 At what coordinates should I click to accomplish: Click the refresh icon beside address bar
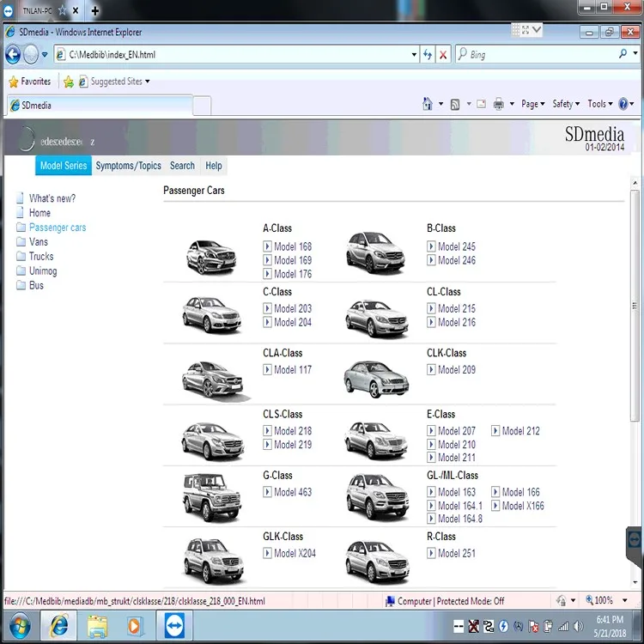[427, 54]
